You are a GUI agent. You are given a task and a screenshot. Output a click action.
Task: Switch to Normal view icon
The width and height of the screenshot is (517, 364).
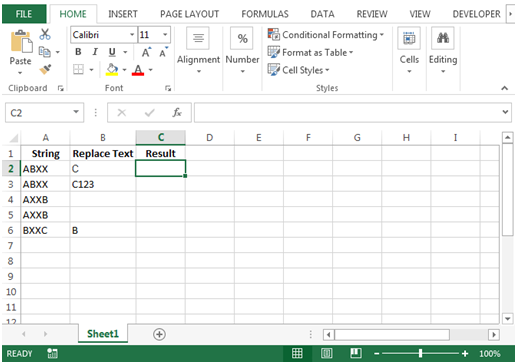[297, 353]
